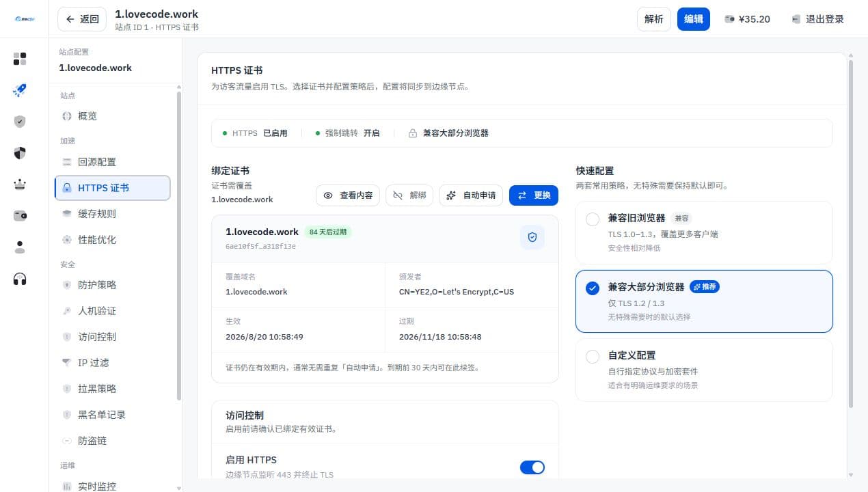The height and width of the screenshot is (492, 868).
Task: Click certificate fingerprint 6ae10f5f…a318f13e
Action: click(260, 246)
